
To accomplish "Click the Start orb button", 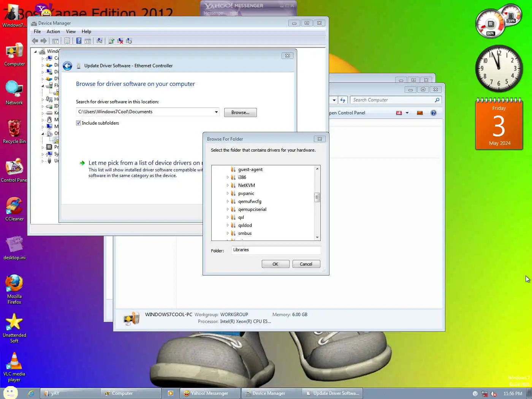I will coord(11,393).
